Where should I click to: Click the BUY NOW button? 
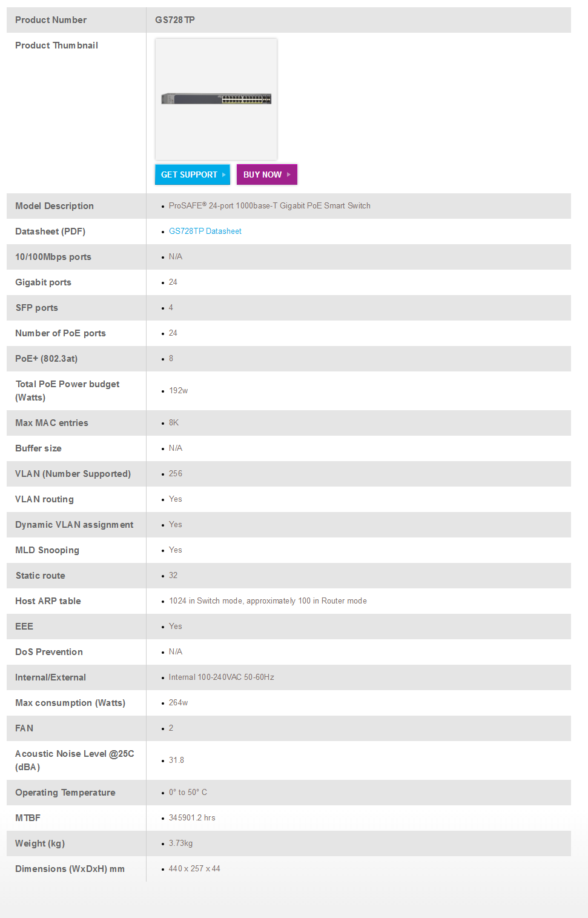tap(262, 175)
